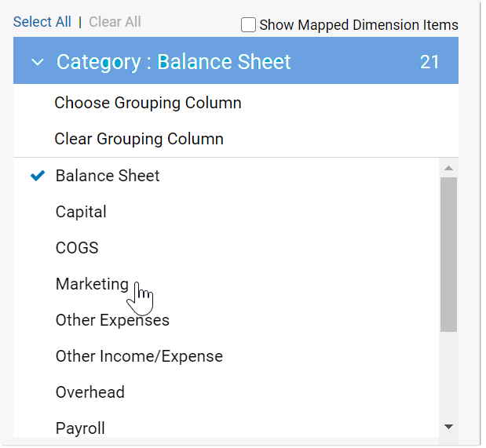Image resolution: width=486 pixels, height=448 pixels.
Task: Select Capital from the category list
Action: click(81, 212)
